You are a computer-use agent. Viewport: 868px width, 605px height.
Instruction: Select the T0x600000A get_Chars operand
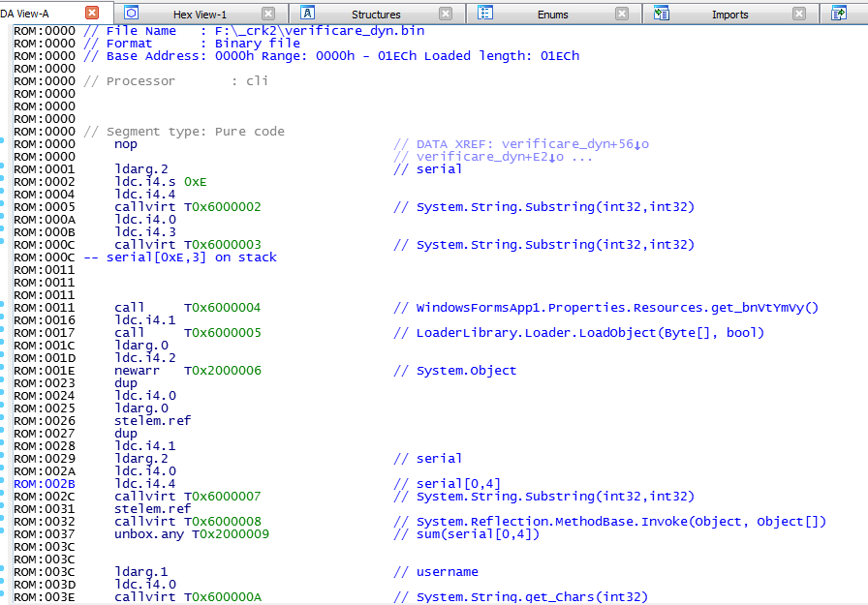[222, 597]
